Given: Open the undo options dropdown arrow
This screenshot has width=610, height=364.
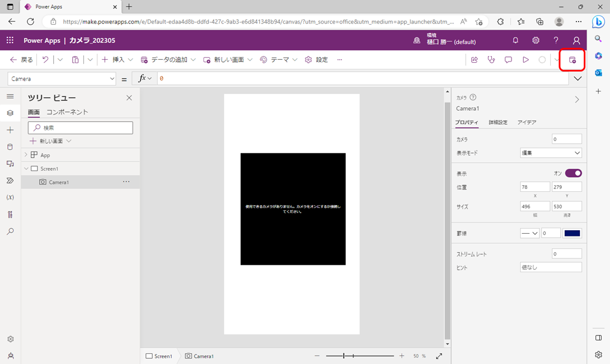Looking at the screenshot, I should click(60, 59).
